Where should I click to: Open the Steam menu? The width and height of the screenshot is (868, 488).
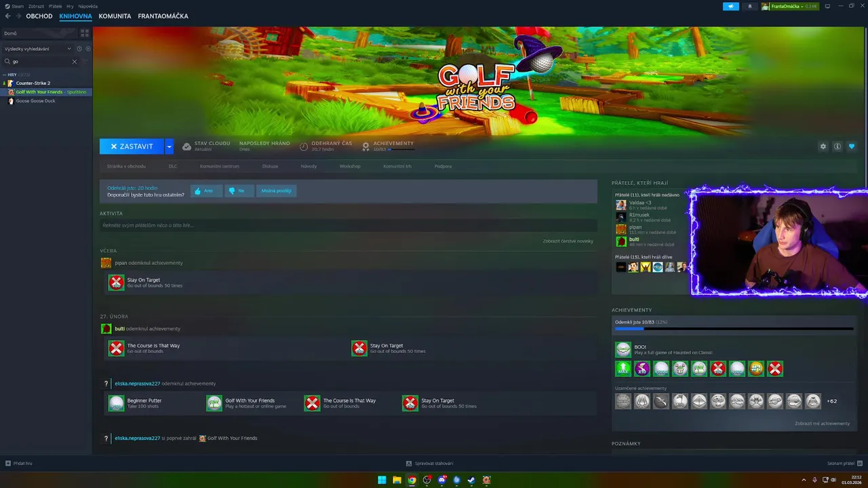pos(14,6)
